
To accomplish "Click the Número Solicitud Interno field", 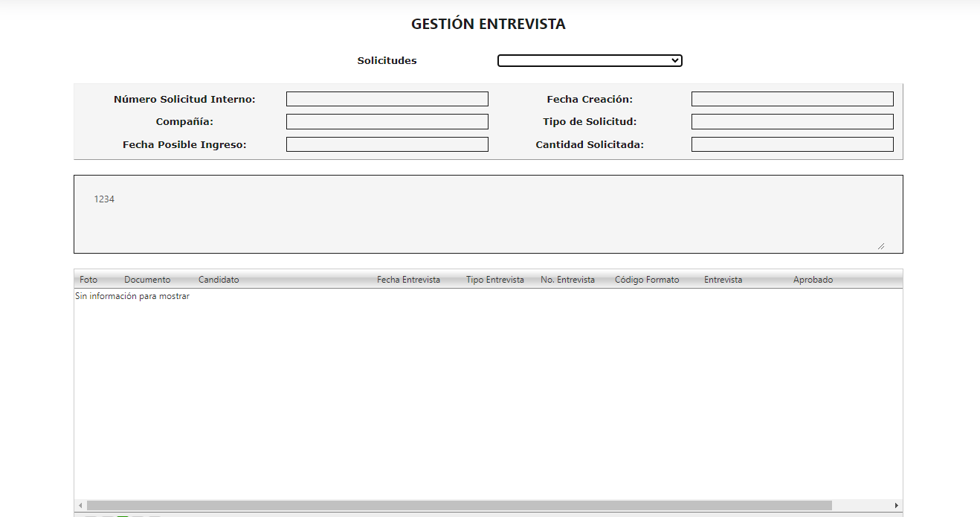I will click(387, 98).
